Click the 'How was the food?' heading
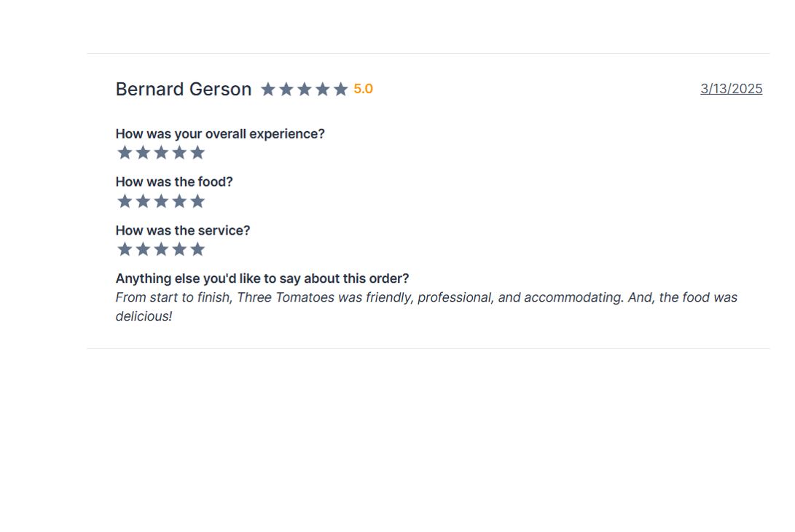 [x=174, y=181]
